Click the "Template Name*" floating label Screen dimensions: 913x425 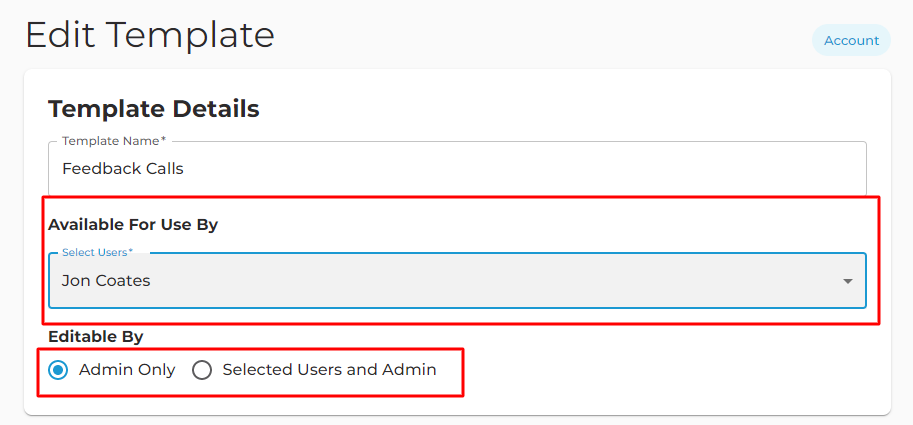click(114, 141)
